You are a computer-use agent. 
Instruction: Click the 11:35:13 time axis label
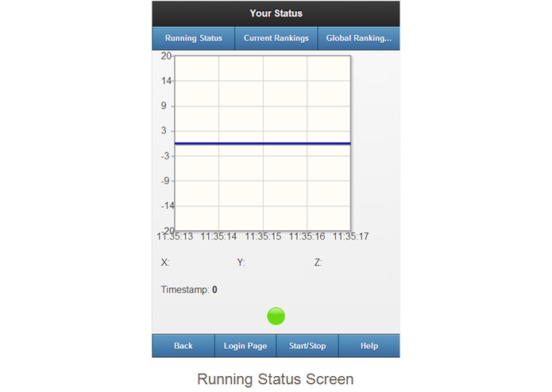(175, 236)
